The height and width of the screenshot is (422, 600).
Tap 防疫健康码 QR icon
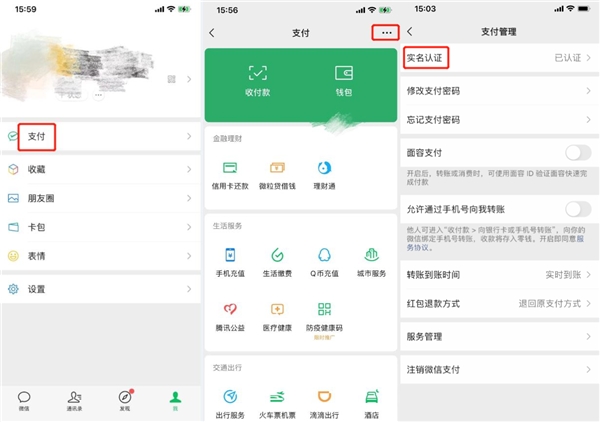tap(324, 309)
